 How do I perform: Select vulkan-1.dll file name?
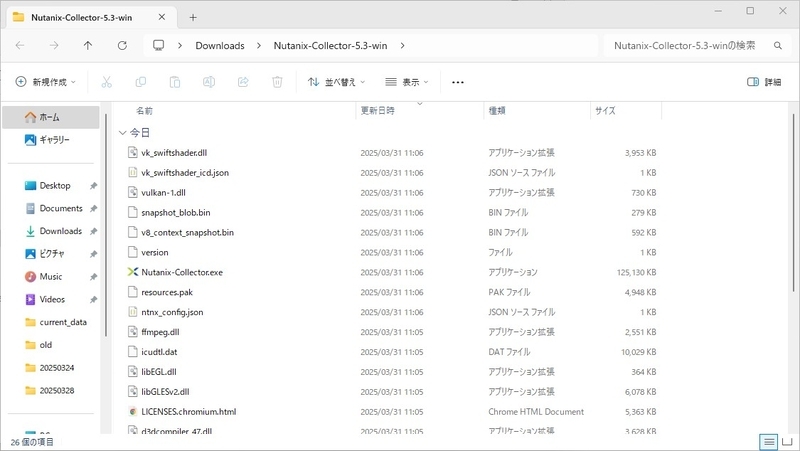(x=163, y=192)
